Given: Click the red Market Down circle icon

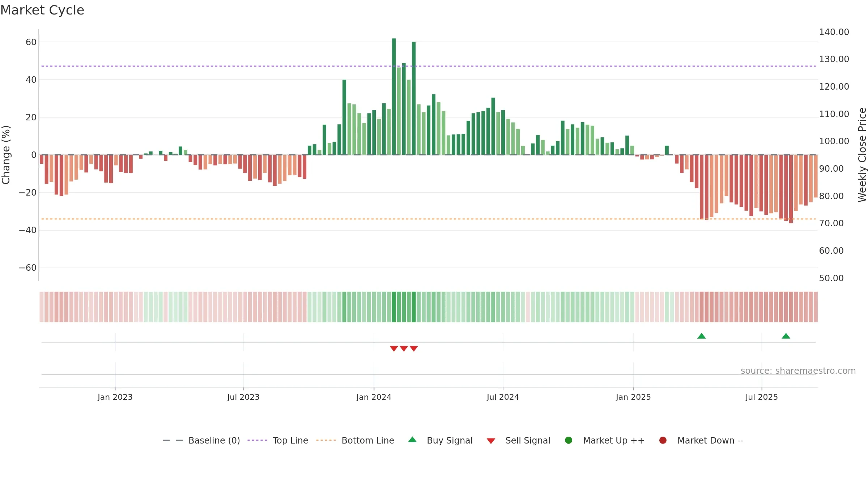Looking at the screenshot, I should click(663, 440).
